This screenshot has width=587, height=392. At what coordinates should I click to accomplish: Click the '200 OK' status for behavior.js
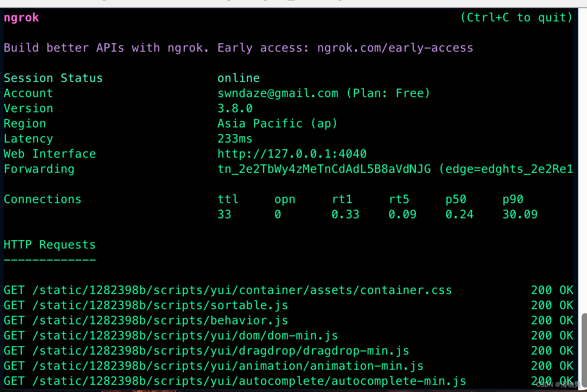tap(552, 320)
